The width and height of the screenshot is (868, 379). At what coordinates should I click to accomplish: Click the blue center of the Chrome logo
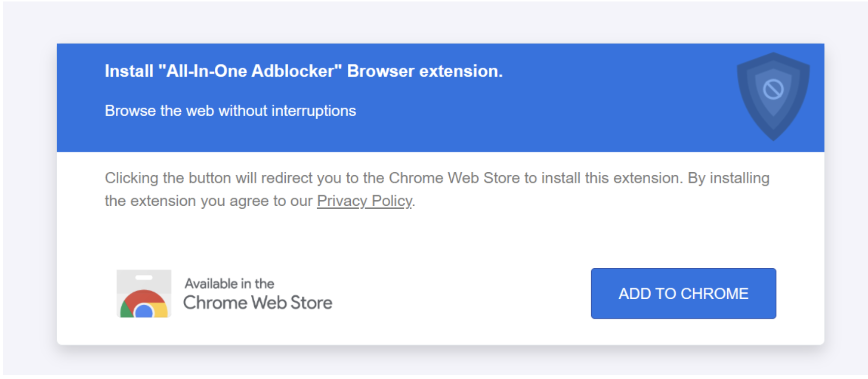(x=144, y=311)
